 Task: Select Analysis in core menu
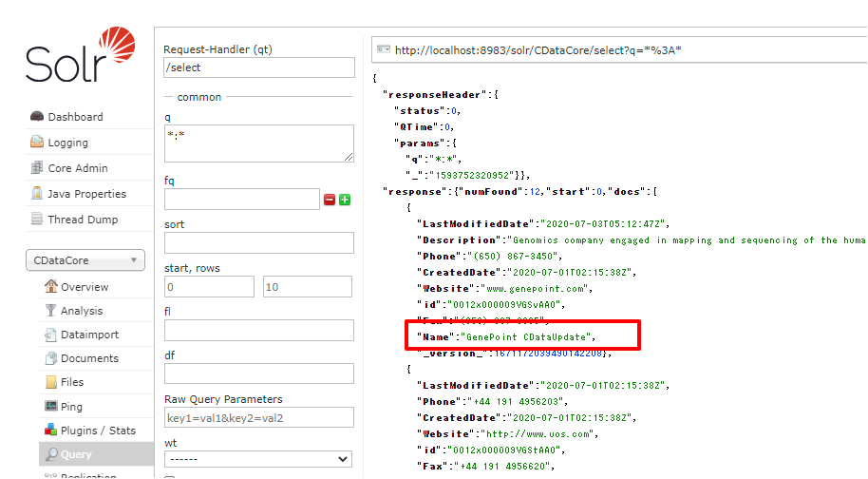pos(81,311)
